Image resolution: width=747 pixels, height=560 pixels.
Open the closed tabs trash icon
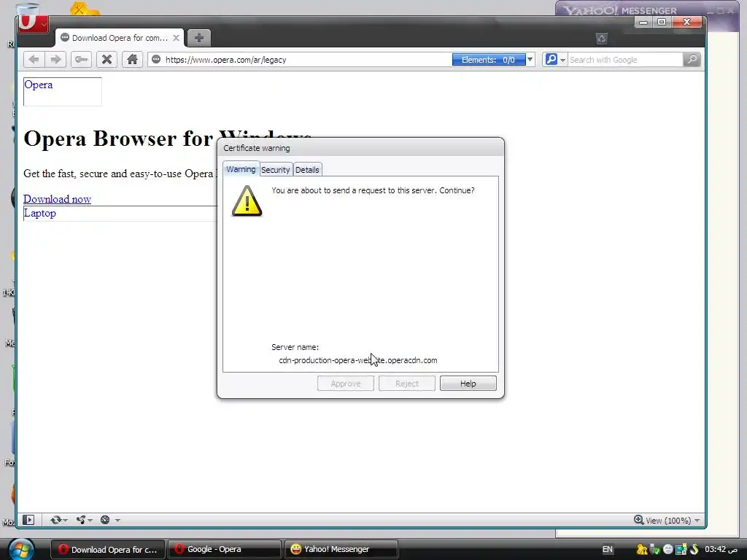pyautogui.click(x=601, y=39)
